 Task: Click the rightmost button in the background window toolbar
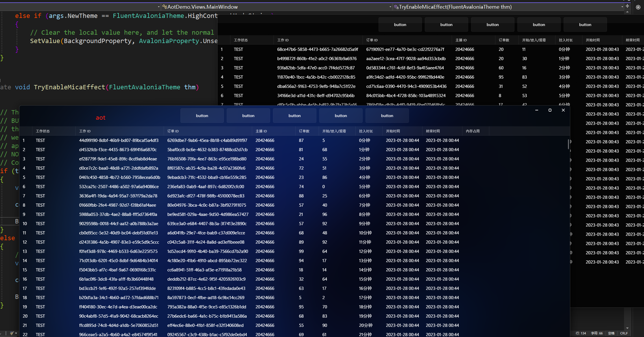[585, 25]
